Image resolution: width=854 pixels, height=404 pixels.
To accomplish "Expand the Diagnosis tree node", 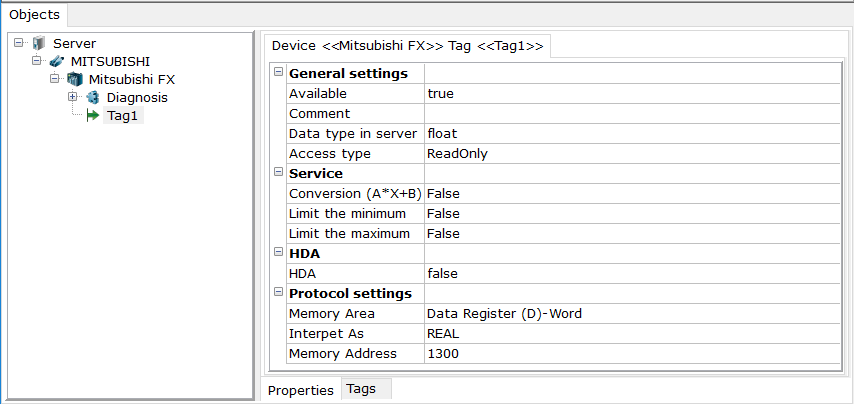I will pyautogui.click(x=72, y=96).
